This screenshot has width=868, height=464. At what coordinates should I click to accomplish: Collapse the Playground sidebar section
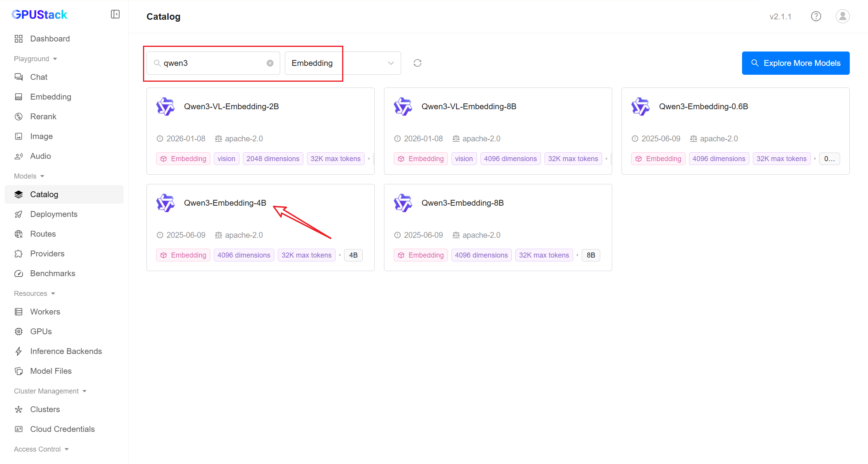36,59
